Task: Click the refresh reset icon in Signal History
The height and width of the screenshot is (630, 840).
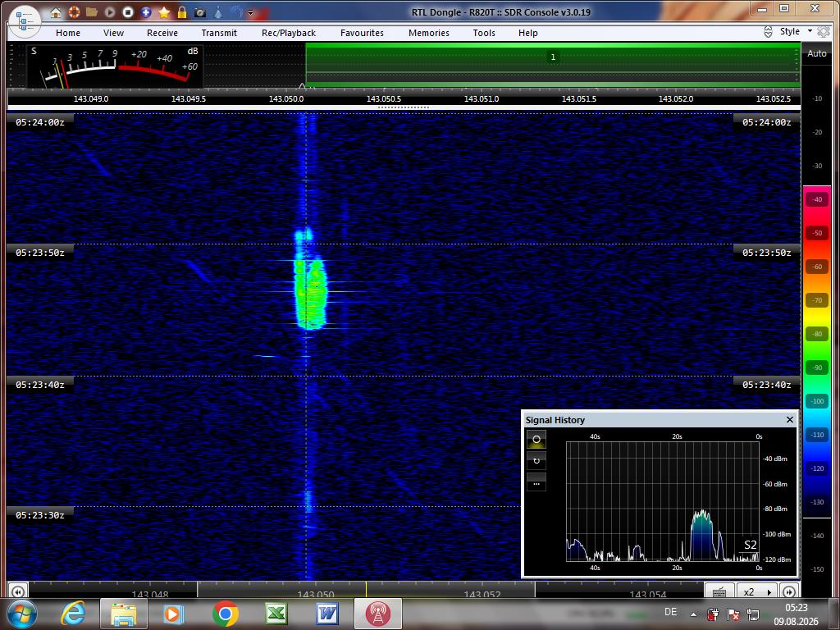Action: click(536, 461)
